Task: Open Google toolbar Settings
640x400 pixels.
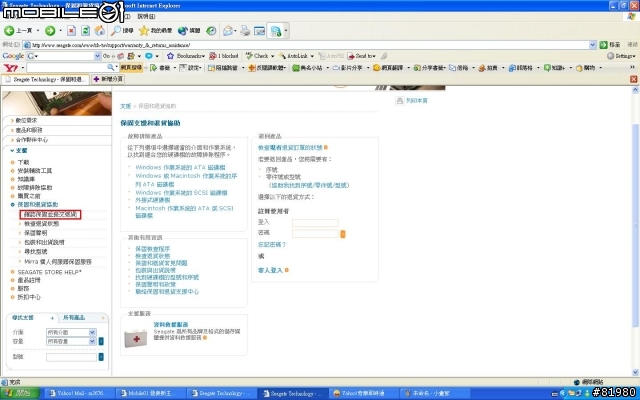Action: click(621, 56)
